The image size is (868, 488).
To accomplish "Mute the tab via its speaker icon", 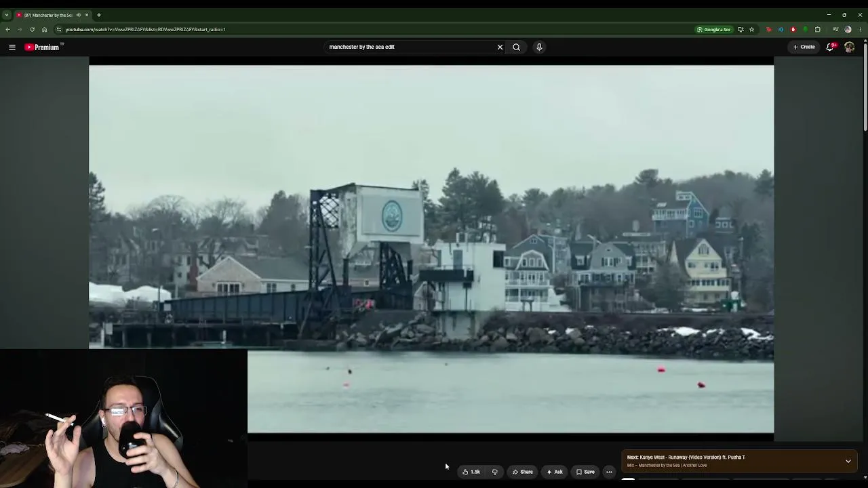I will tap(79, 15).
